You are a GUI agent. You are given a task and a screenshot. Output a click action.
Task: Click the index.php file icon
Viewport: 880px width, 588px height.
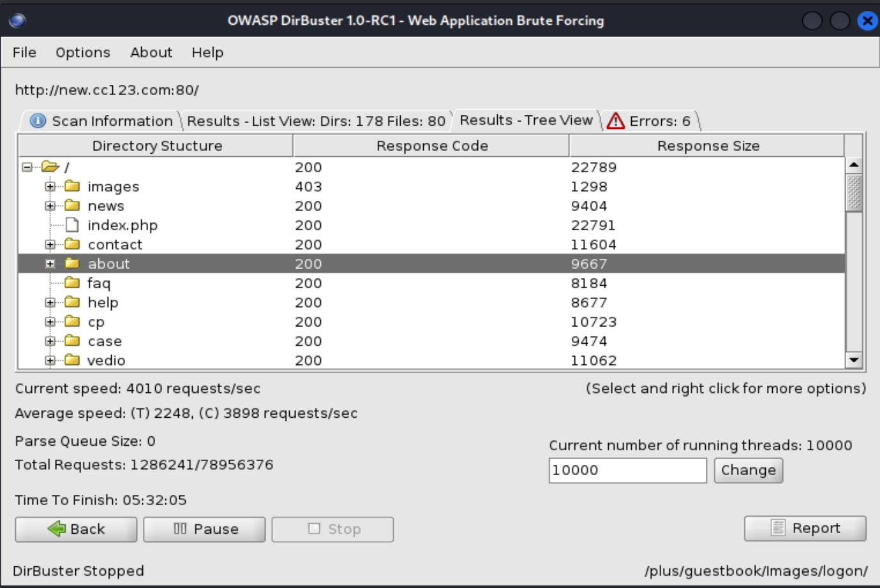[x=72, y=224]
